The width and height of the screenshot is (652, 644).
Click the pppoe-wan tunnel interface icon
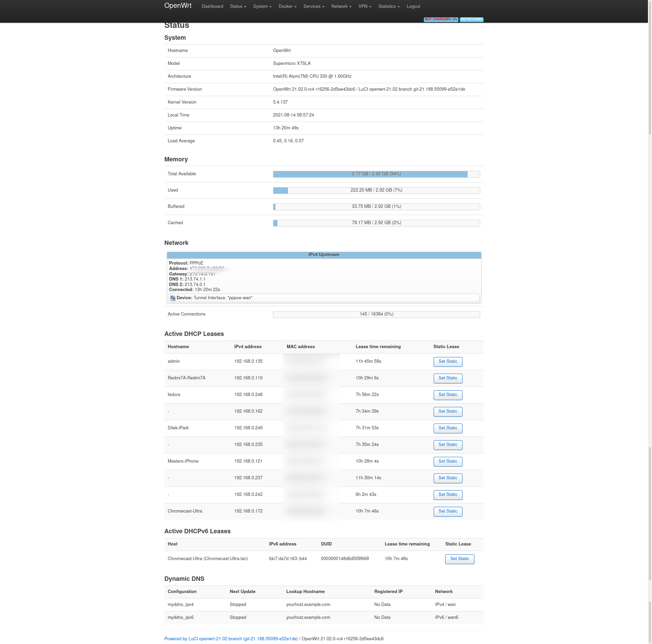point(173,298)
